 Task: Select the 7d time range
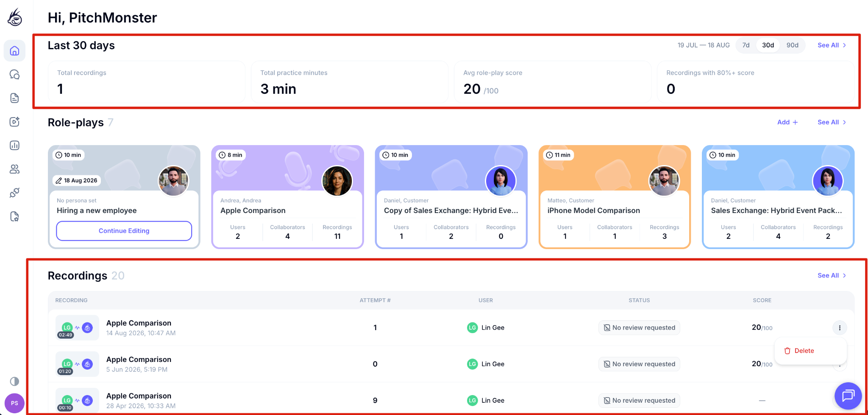click(x=746, y=45)
